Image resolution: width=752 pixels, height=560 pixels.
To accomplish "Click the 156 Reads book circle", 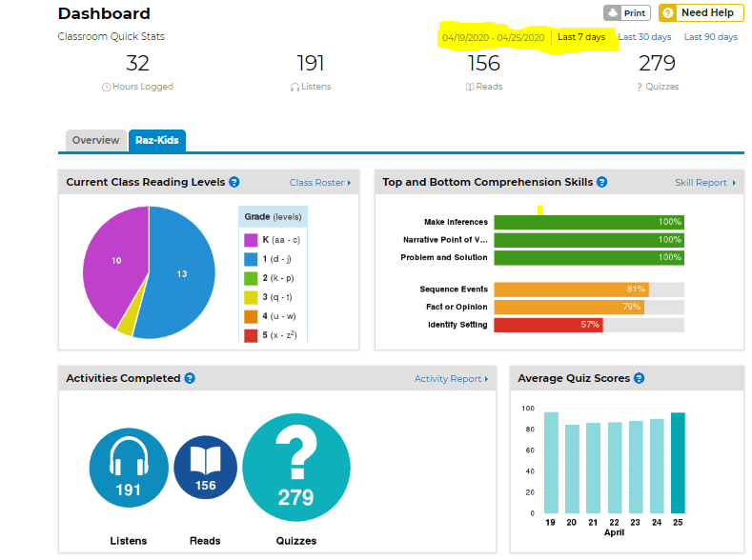I will coord(205,468).
